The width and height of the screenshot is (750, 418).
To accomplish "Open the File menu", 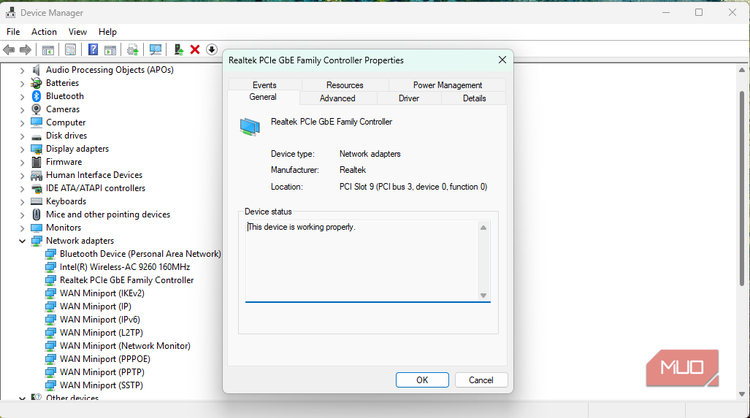I will [13, 32].
